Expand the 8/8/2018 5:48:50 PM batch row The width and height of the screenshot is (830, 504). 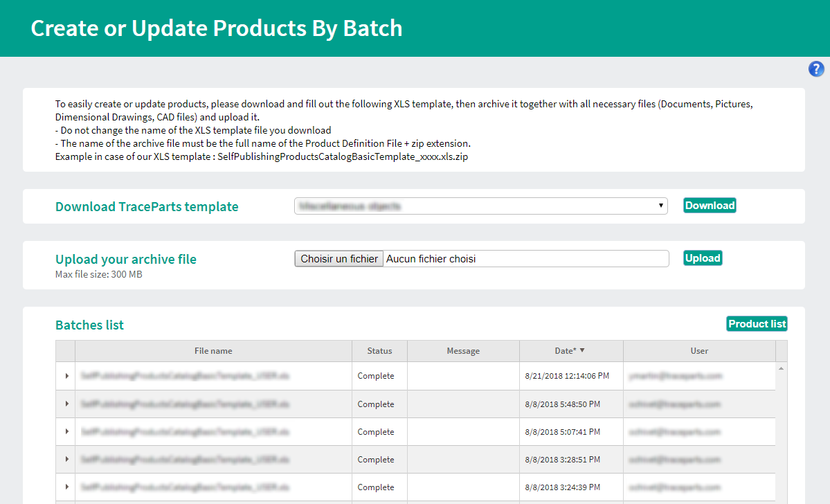click(66, 404)
